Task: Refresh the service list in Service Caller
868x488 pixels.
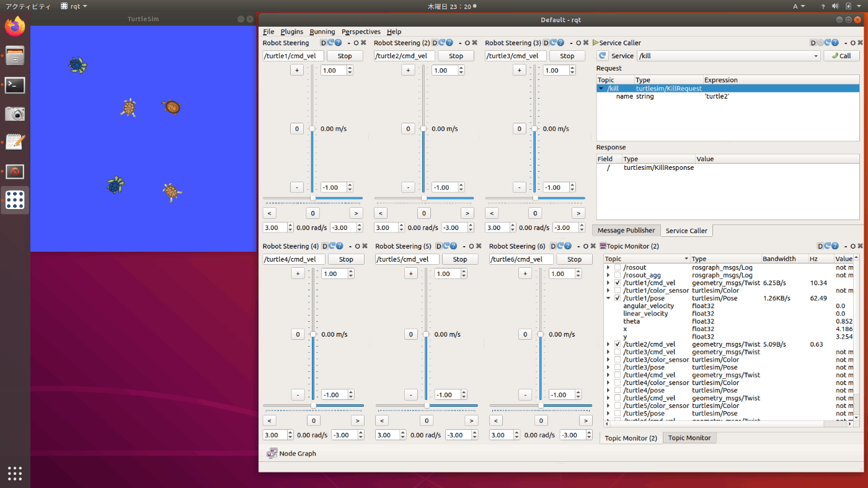Action: pos(602,56)
